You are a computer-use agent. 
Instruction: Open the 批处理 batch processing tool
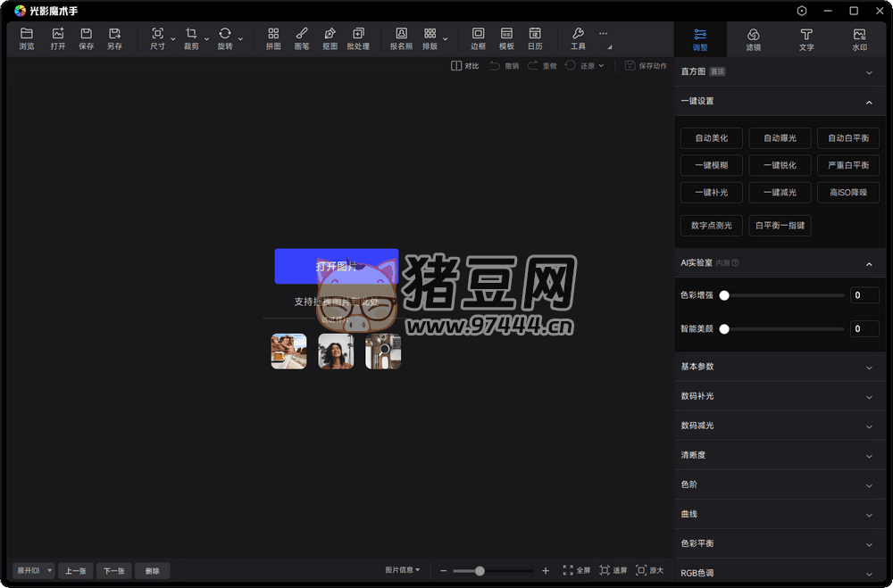pyautogui.click(x=358, y=37)
